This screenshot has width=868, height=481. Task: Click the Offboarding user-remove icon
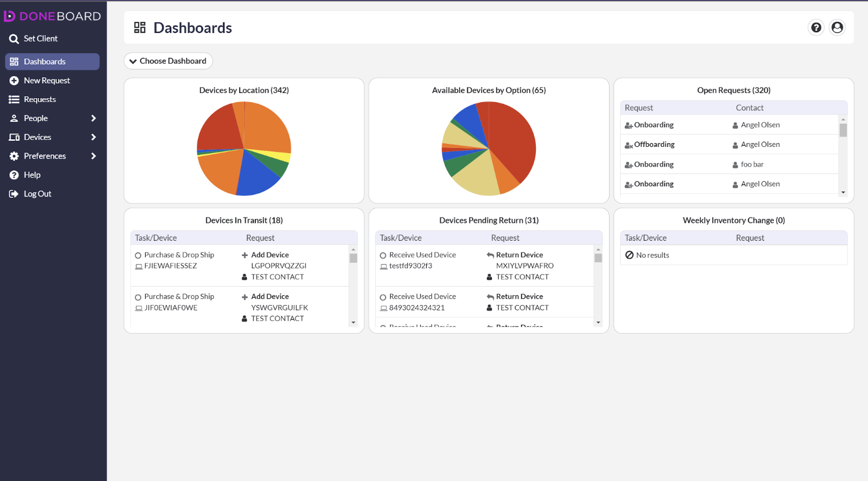(x=629, y=145)
